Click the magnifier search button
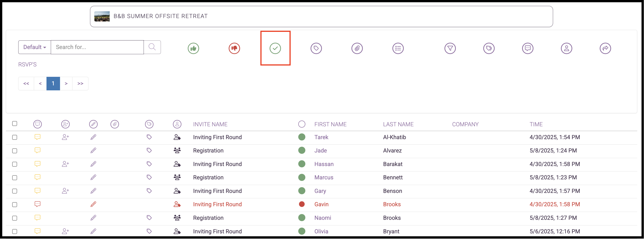This screenshot has height=239, width=644. click(x=152, y=47)
